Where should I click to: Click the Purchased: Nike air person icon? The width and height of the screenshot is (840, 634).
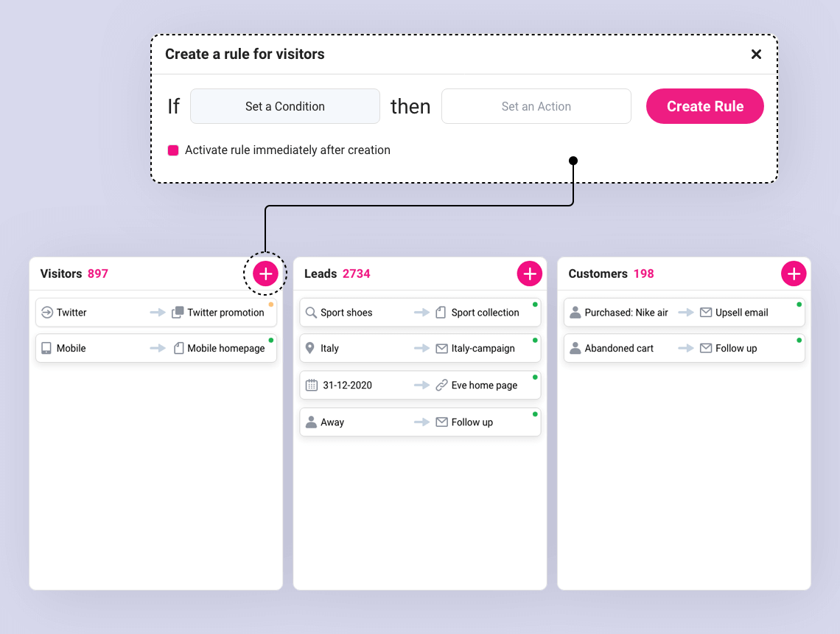[575, 313]
